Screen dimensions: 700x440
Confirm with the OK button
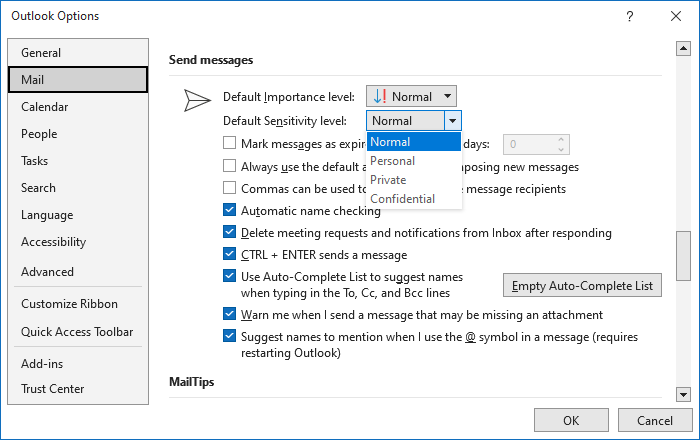point(571,420)
